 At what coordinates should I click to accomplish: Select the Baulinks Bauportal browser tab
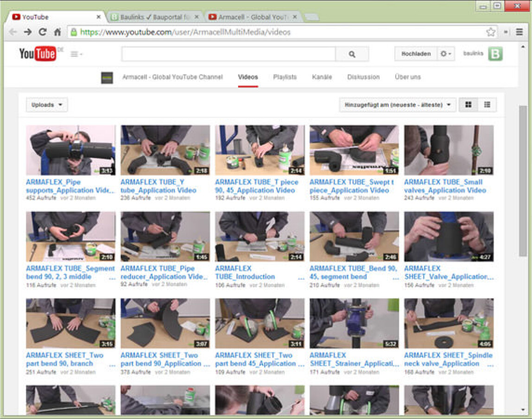point(154,17)
